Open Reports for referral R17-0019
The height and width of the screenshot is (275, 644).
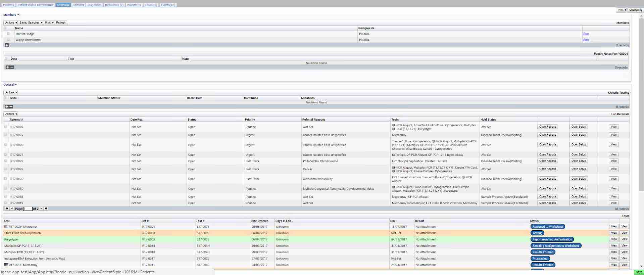click(x=547, y=203)
